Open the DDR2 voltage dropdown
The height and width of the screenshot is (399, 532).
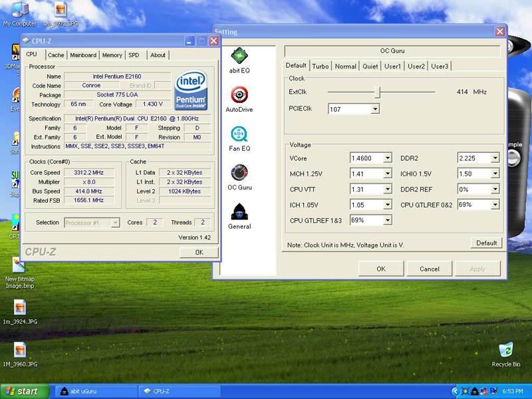[495, 158]
